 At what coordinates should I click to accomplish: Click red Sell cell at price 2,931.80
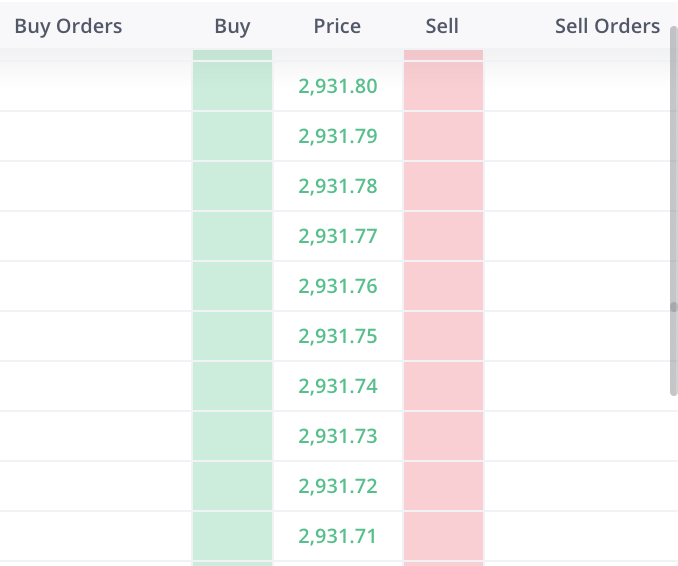443,86
